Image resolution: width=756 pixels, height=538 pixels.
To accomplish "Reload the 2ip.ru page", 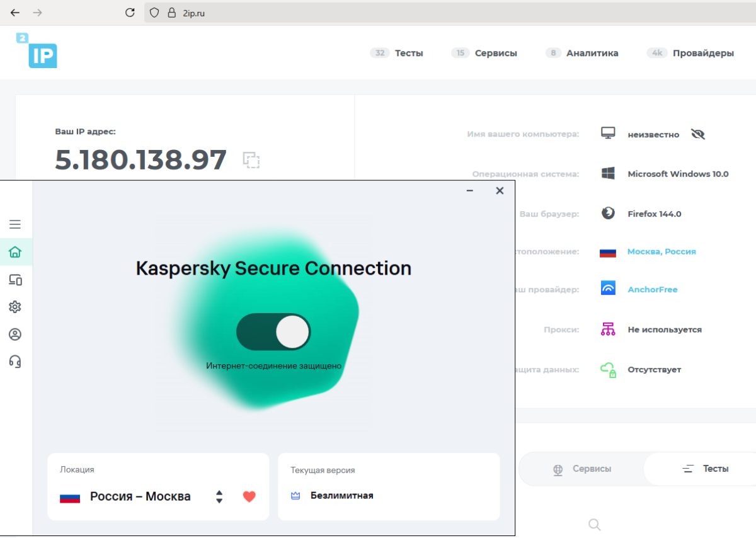I will coord(130,13).
